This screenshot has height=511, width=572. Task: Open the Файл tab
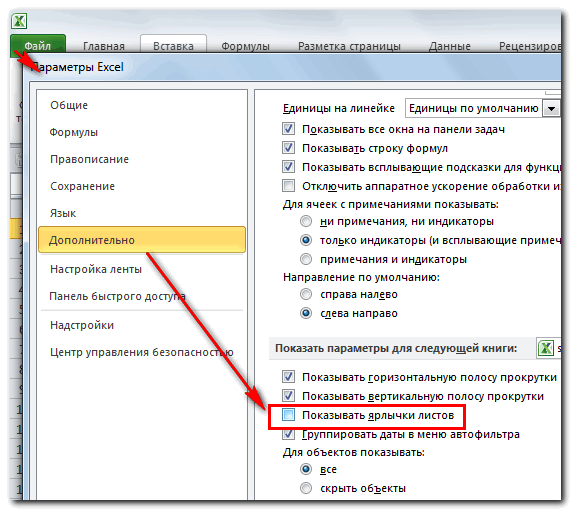click(x=38, y=46)
